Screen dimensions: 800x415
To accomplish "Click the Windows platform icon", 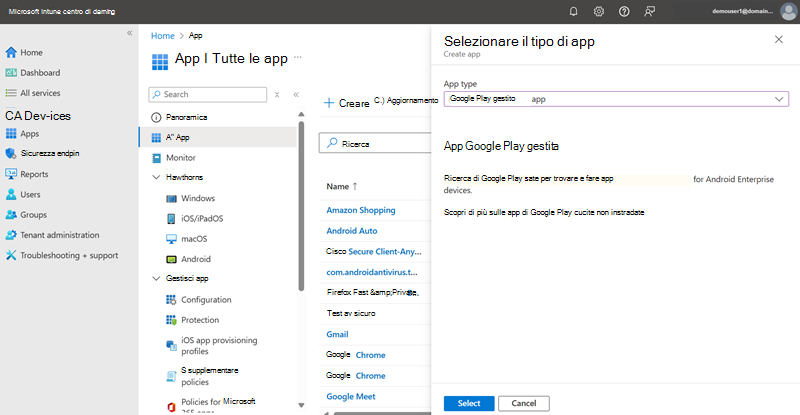I will click(x=171, y=198).
